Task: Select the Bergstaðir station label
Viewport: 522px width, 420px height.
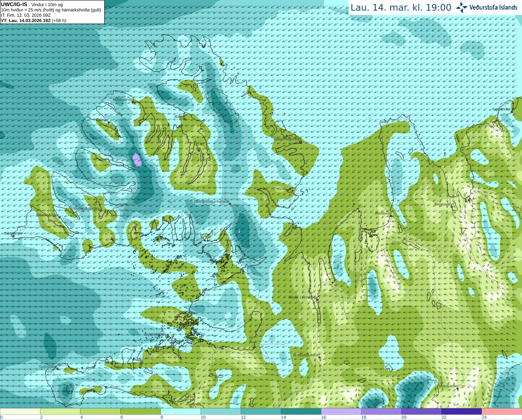Action: [443, 204]
